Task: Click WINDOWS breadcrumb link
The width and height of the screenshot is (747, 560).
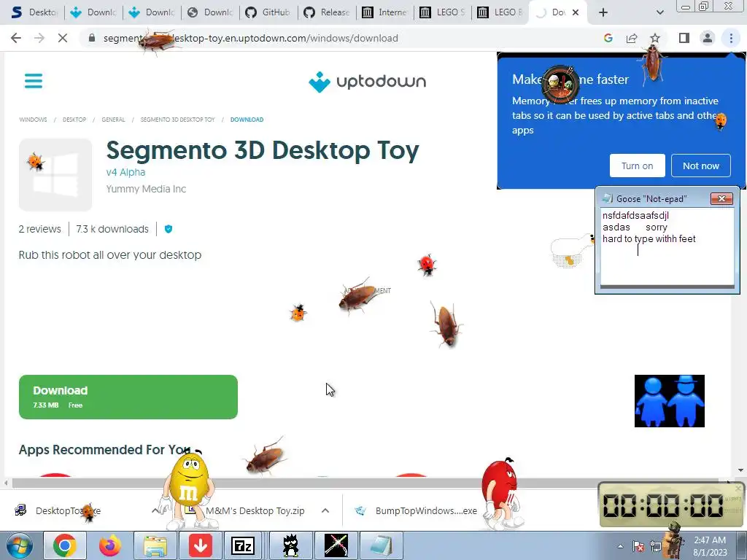Action: (x=33, y=120)
